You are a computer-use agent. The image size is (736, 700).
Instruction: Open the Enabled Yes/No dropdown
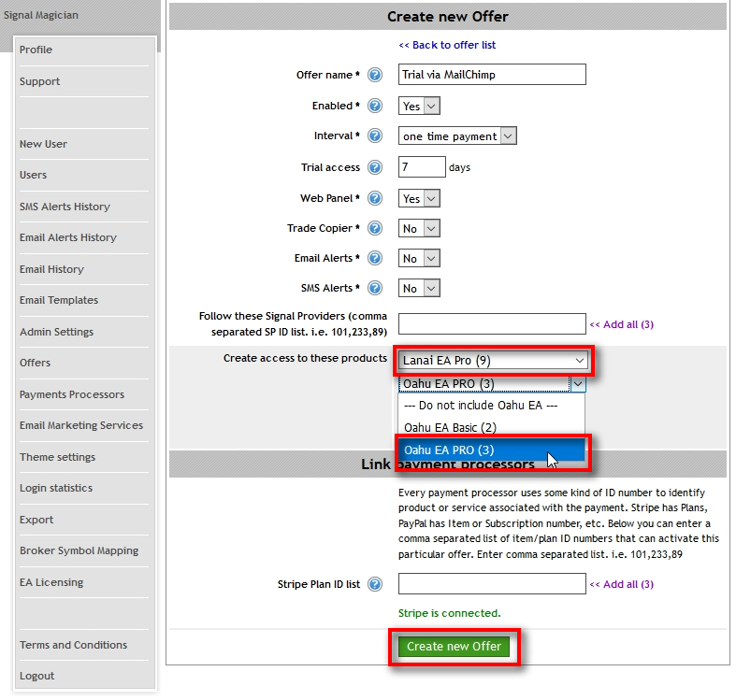coord(419,107)
